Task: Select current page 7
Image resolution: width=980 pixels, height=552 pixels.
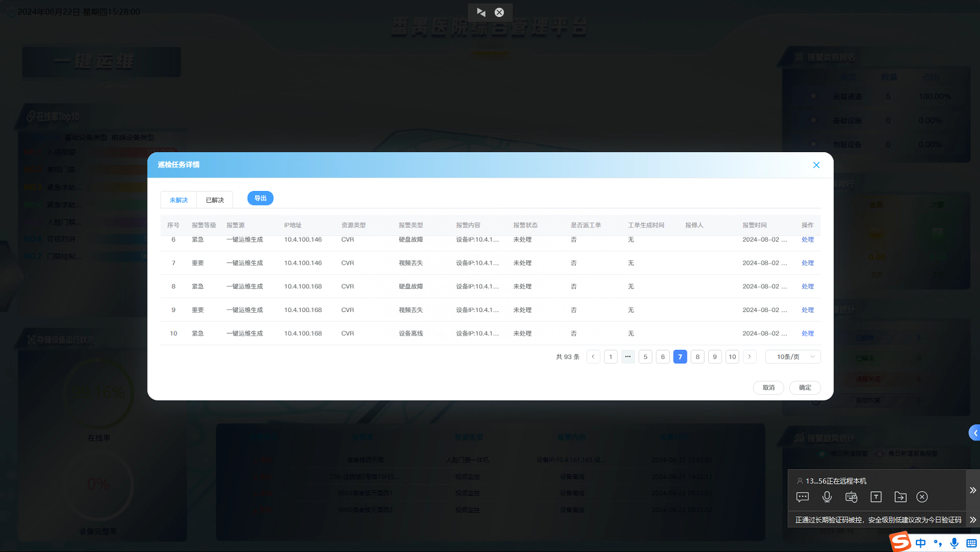Action: click(x=680, y=357)
